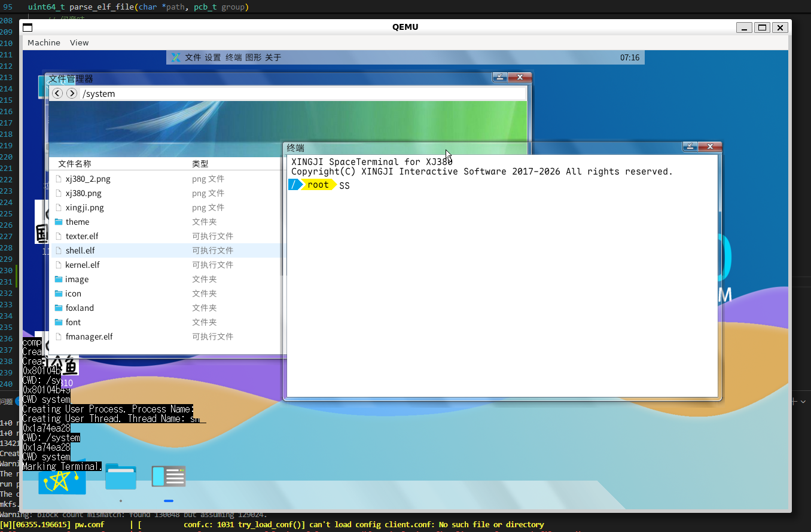811x532 pixels.
Task: Launch the star logo app in dock
Action: tap(62, 480)
